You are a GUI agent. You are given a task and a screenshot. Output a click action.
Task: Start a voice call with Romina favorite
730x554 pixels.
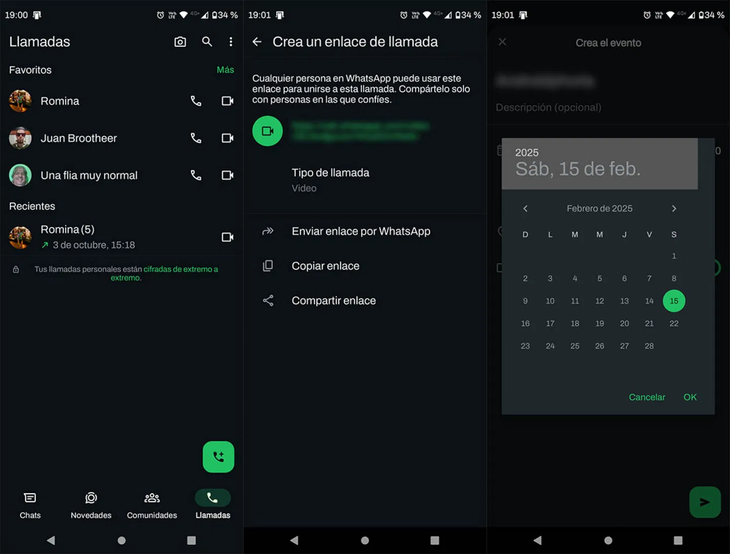click(x=196, y=101)
